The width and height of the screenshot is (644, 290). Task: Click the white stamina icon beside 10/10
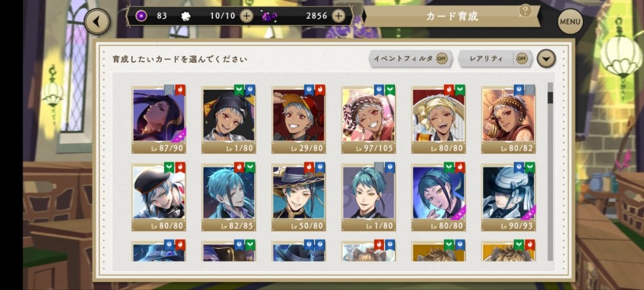(186, 16)
